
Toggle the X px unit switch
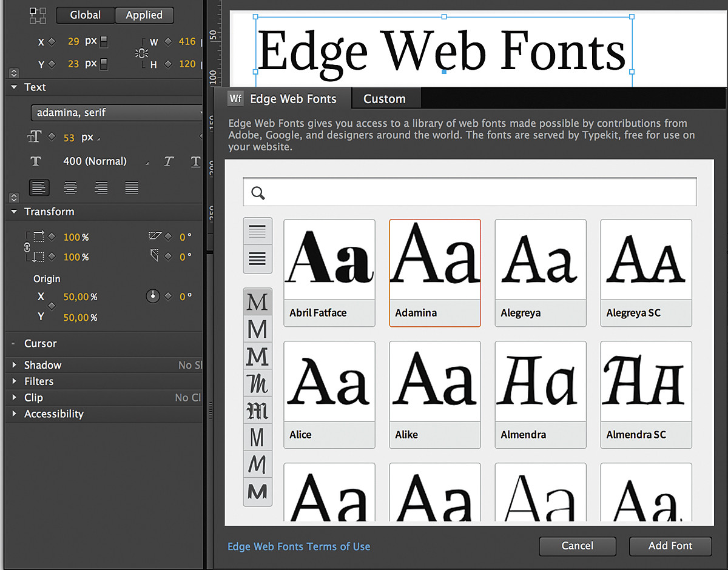point(104,42)
